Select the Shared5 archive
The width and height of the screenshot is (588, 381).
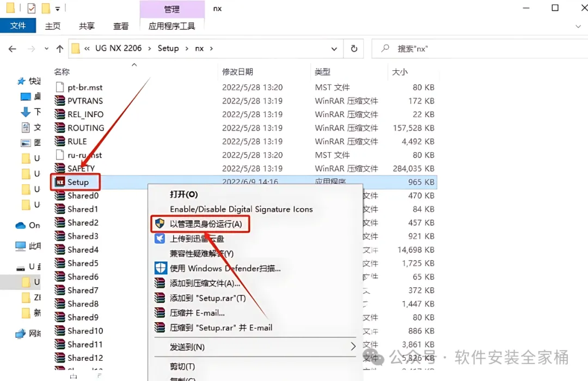pos(83,263)
